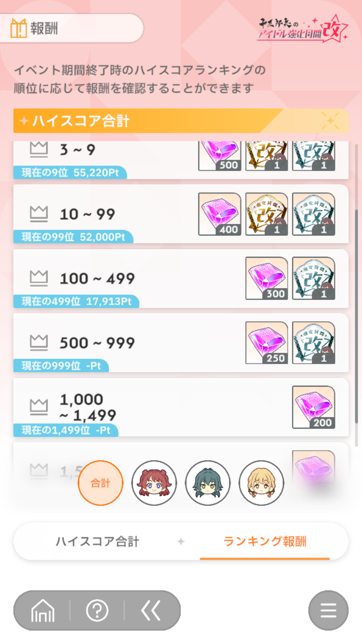362x644 pixels.
Task: Select the dark green-haired idol avatar filter
Action: point(208,483)
